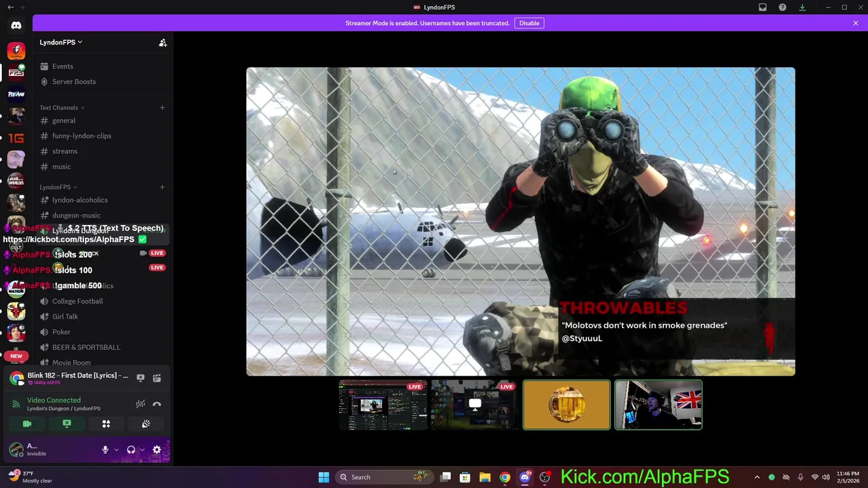Select the Alpha server icon in sidebar

(x=16, y=51)
